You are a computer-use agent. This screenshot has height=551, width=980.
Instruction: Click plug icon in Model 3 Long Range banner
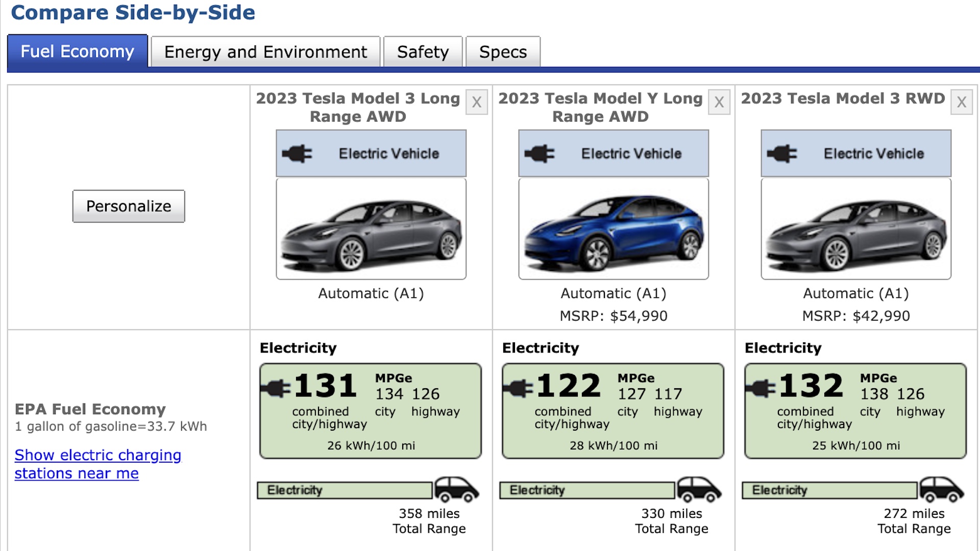[x=297, y=154]
